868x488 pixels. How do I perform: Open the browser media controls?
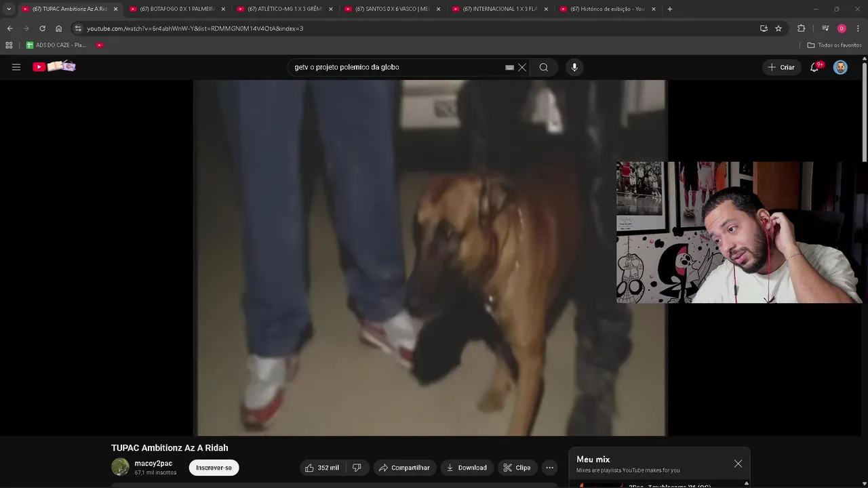pyautogui.click(x=825, y=28)
